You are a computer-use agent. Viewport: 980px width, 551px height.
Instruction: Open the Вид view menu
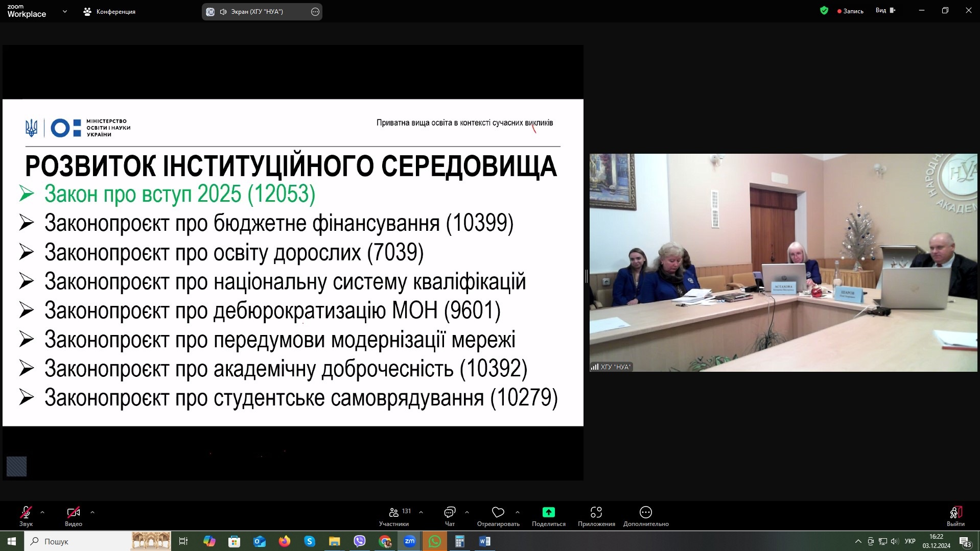coord(885,11)
